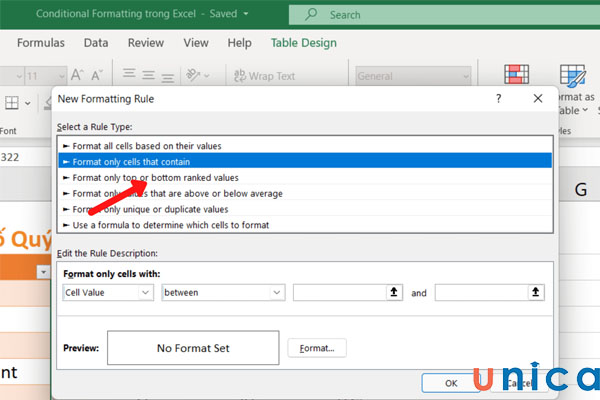Click the Conditional Formatting icon in ribbon
The width and height of the screenshot is (600, 400).
(x=517, y=77)
